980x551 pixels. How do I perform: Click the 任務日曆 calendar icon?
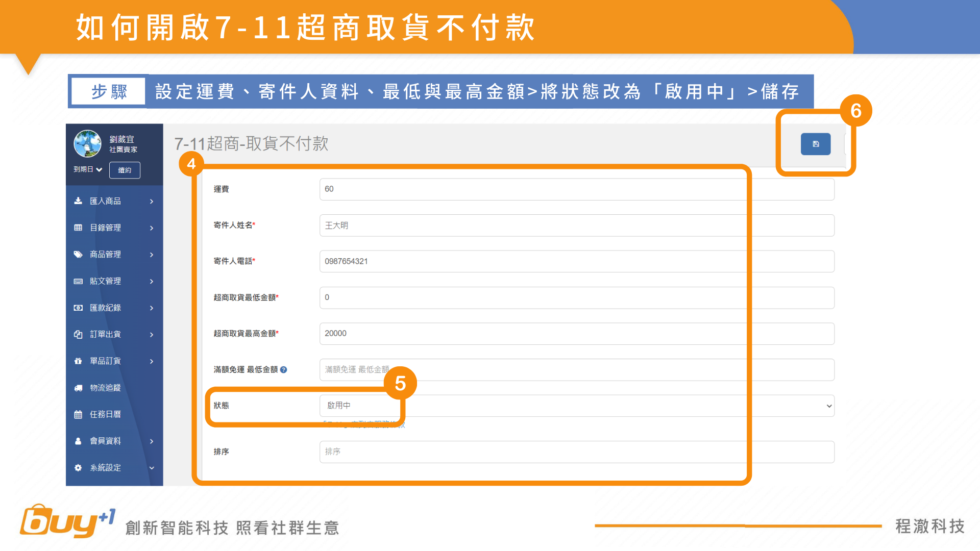[78, 414]
